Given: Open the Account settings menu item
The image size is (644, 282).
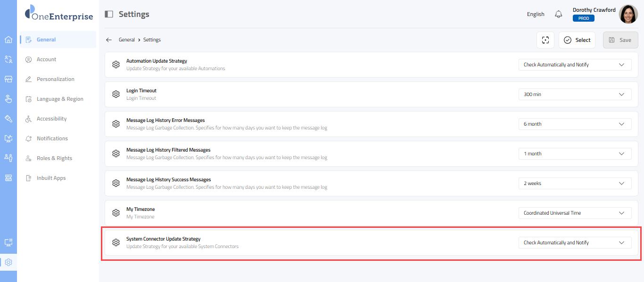Looking at the screenshot, I should [46, 59].
